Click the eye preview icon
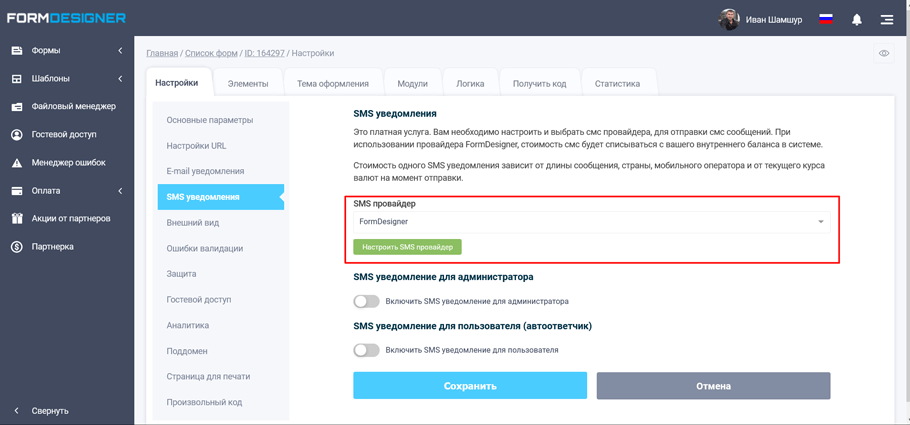The width and height of the screenshot is (910, 425). pos(884,54)
